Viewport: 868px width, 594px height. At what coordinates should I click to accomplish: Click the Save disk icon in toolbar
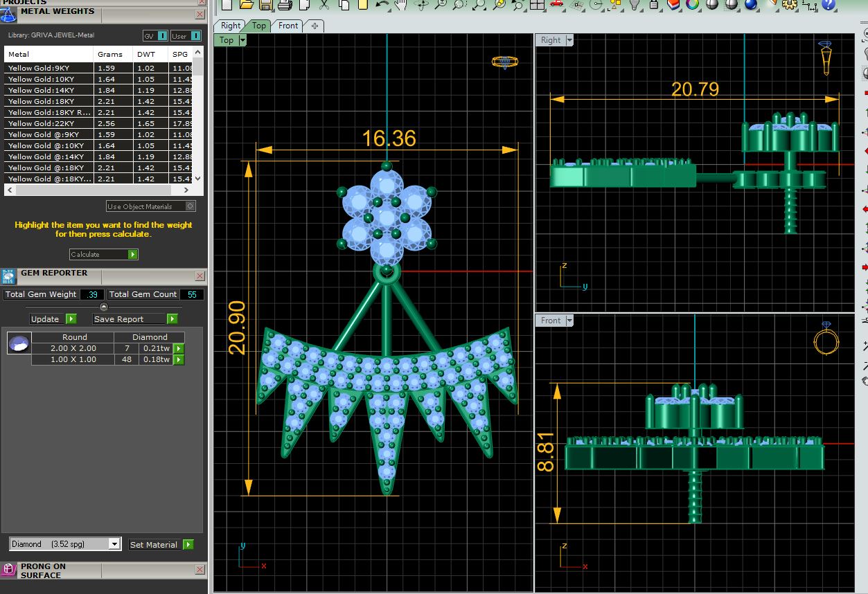[265, 5]
